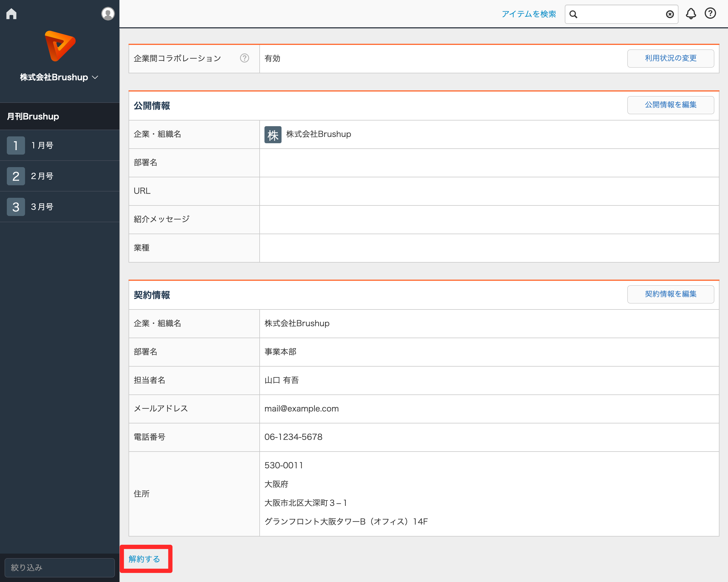Click the 契約情報を編集 button
The image size is (728, 582).
coord(671,294)
